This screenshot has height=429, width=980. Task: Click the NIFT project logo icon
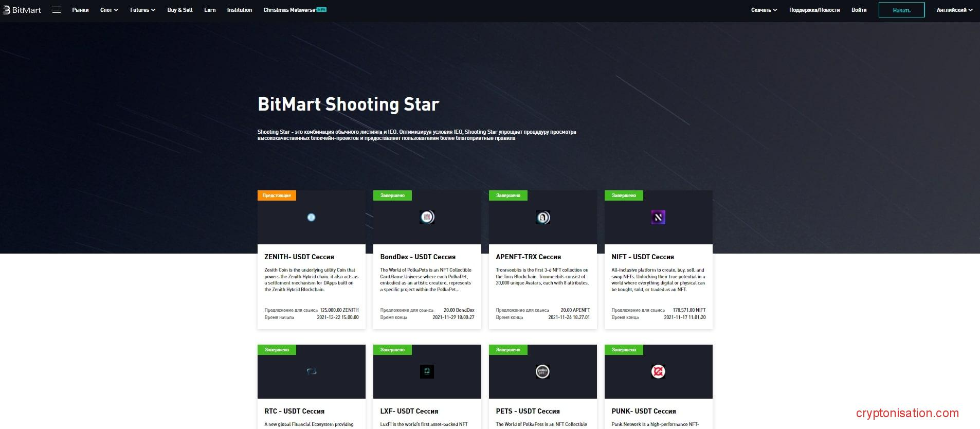(x=658, y=218)
